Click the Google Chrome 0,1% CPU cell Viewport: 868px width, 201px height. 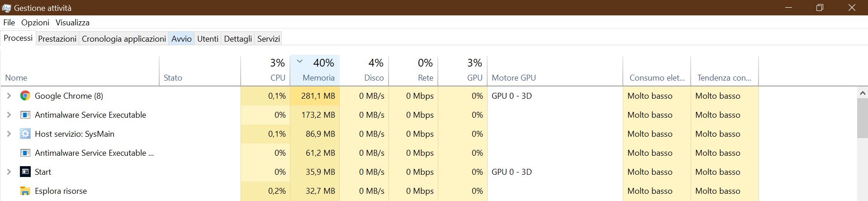(x=265, y=96)
